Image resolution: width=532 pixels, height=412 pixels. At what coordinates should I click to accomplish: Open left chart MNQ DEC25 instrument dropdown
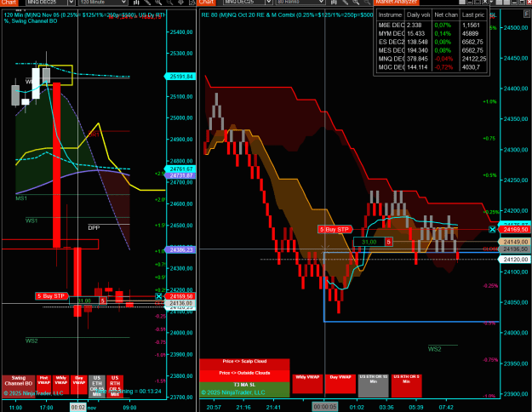71,3
